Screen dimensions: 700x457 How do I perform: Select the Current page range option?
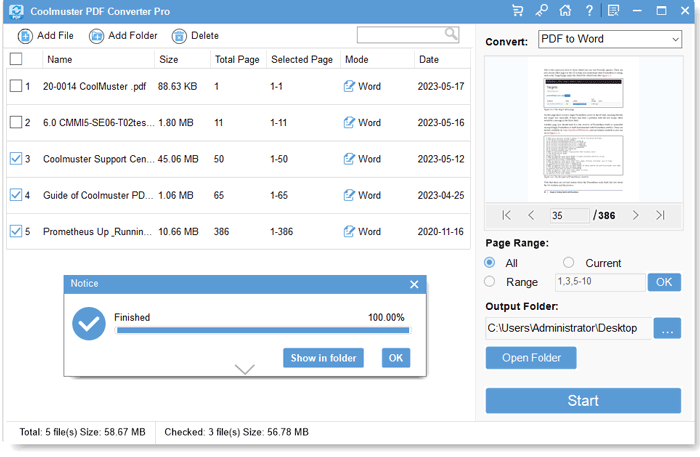click(x=568, y=262)
